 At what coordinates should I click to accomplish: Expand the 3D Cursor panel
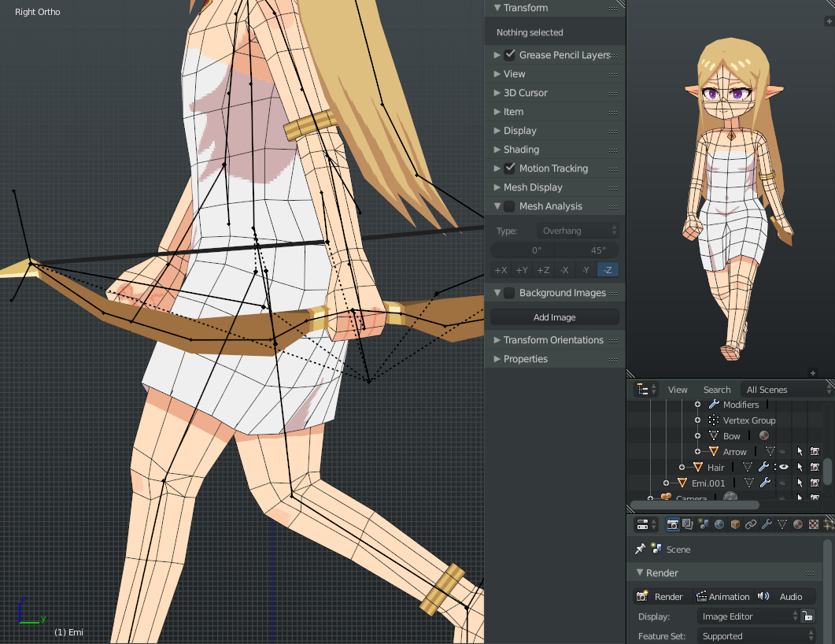point(525,93)
